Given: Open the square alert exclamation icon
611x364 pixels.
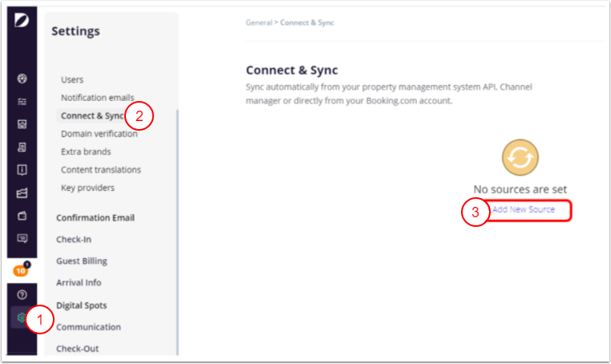Looking at the screenshot, I should (22, 170).
